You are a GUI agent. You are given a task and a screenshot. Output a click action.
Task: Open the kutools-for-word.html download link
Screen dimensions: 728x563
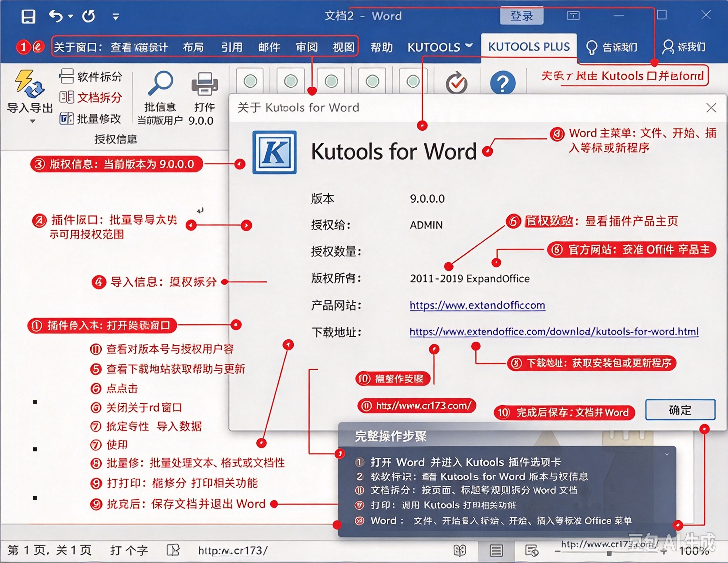[554, 331]
